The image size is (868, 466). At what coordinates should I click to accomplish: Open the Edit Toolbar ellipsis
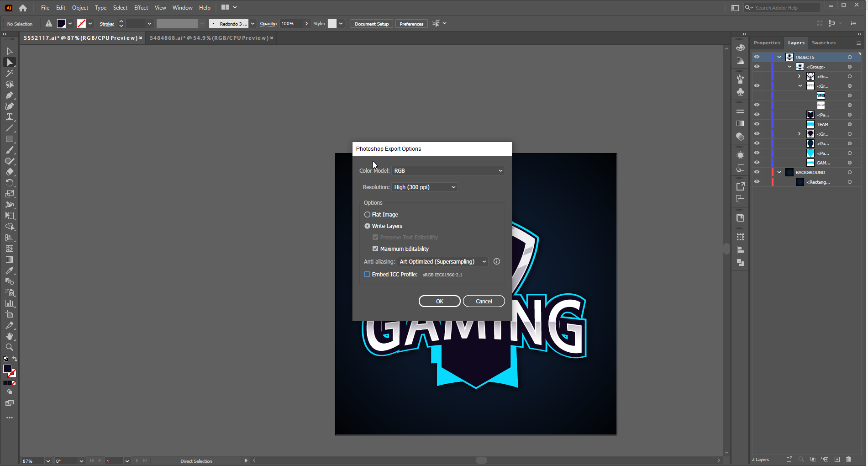(x=10, y=418)
